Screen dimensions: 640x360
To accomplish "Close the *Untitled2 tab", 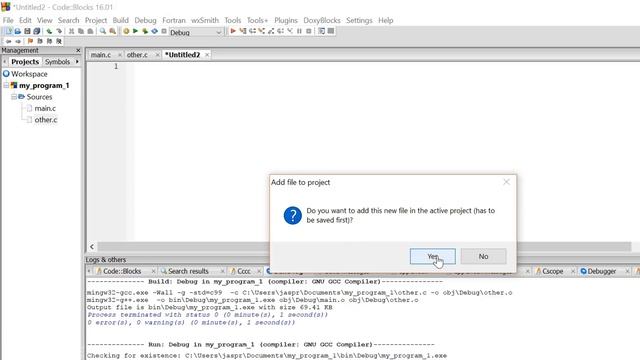I will coord(207,55).
